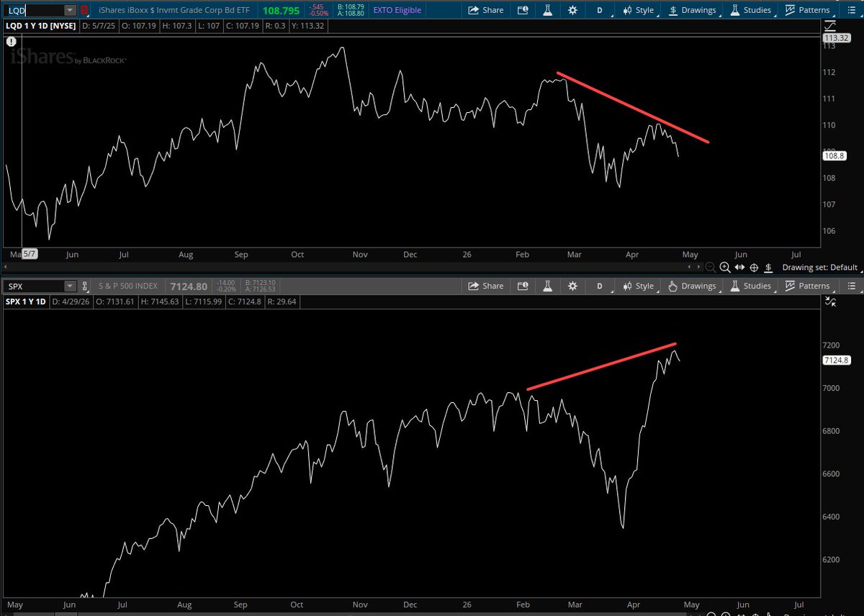This screenshot has width=864, height=616.
Task: Open the Drawings menu in the LQD toolbar
Action: click(x=692, y=10)
